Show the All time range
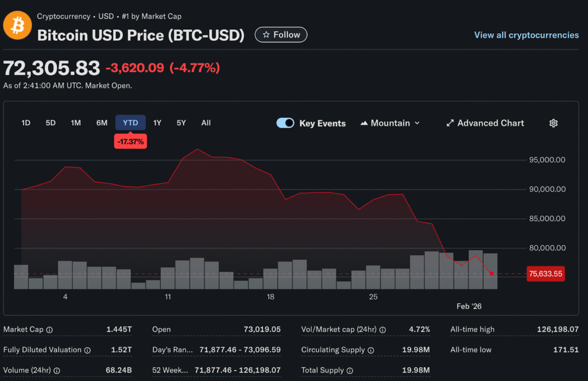 click(206, 123)
